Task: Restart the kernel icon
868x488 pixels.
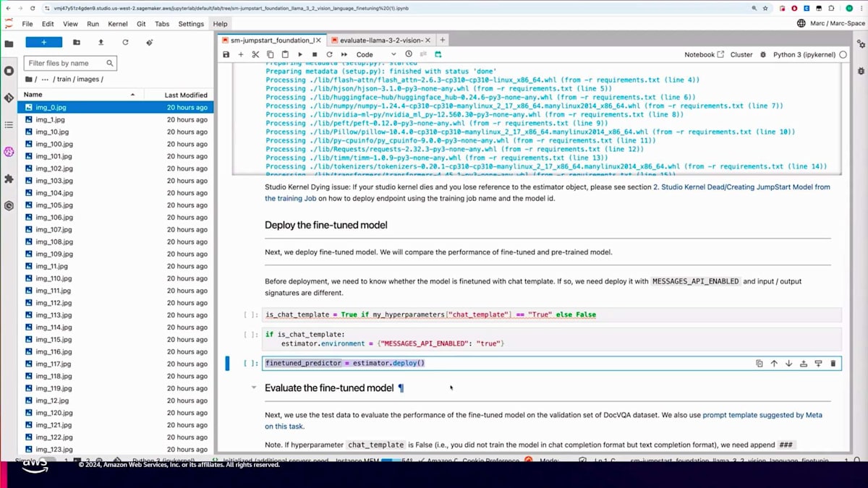Action: pos(329,54)
